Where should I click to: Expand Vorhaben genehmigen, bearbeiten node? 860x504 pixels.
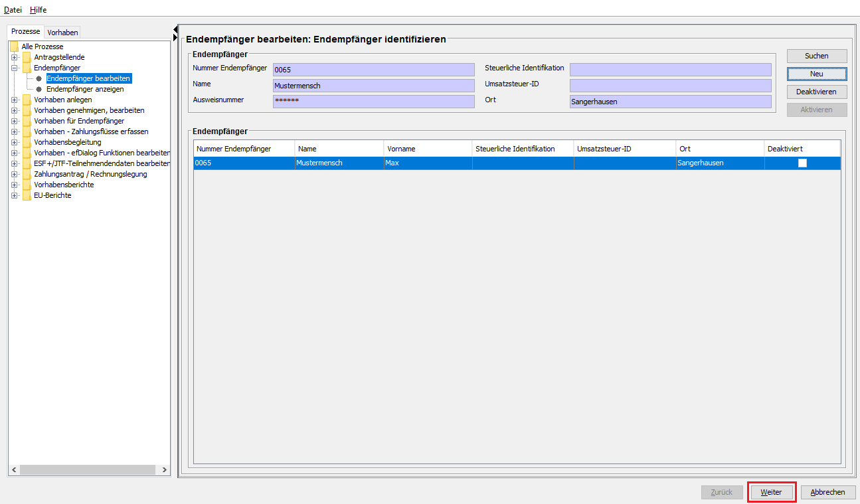click(15, 110)
